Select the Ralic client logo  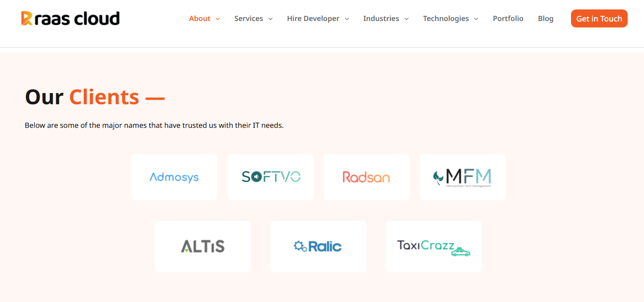point(318,246)
